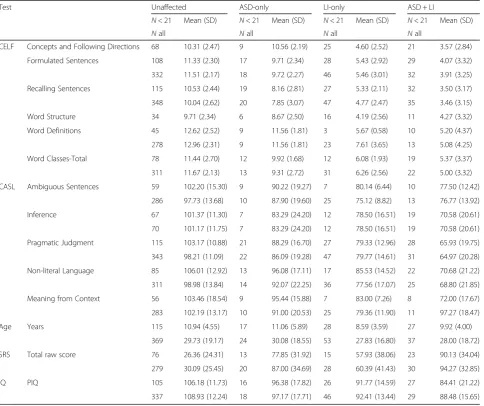Image resolution: width=484 pixels, height=406 pixels.
Task: Click cell value '4.19 (2.56)'
Action: click(372, 117)
